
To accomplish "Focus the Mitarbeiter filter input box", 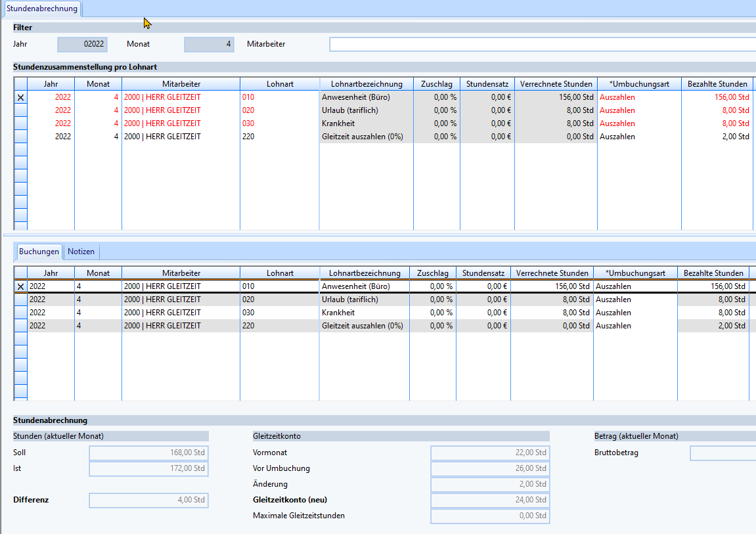I will [542, 45].
